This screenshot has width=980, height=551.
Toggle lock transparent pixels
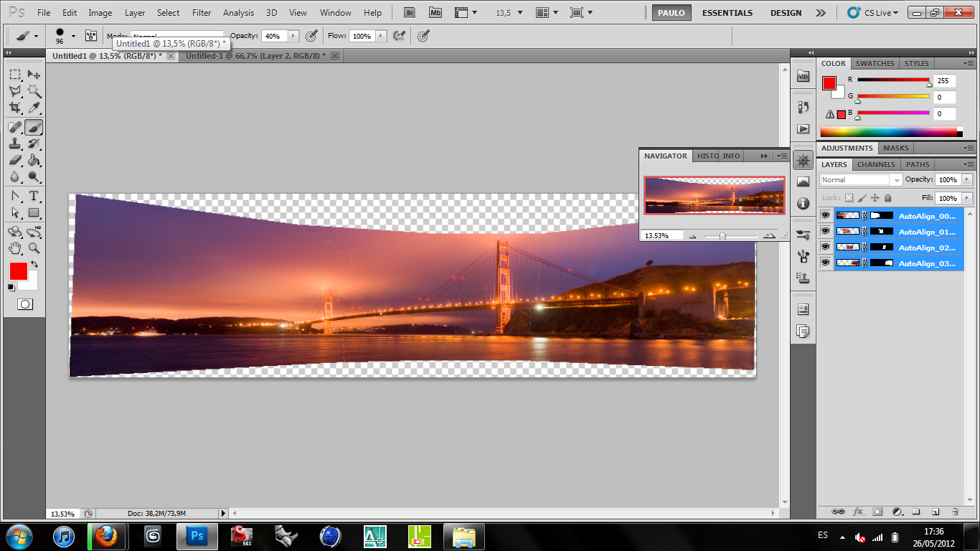[x=849, y=198]
